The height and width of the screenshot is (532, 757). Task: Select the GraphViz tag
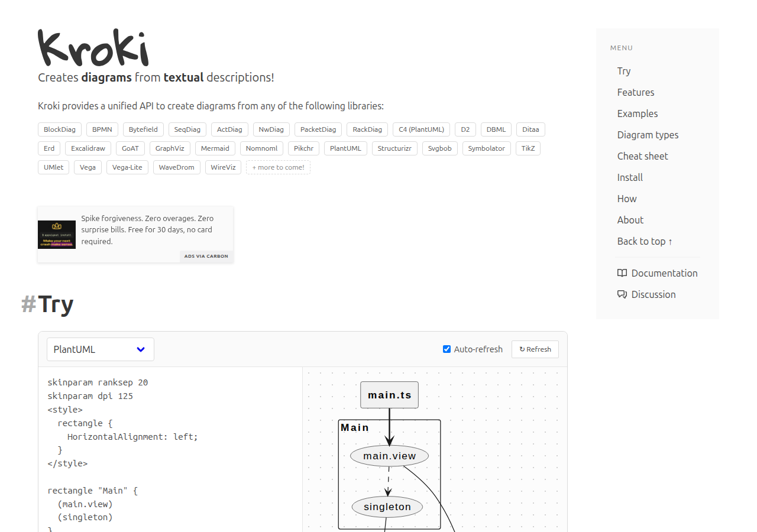[x=170, y=148]
